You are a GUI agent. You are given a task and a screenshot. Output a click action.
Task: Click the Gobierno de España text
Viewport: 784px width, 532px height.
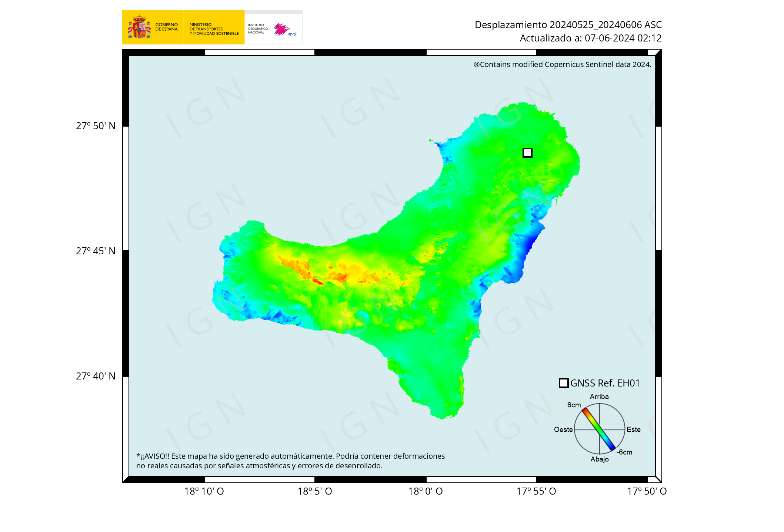point(166,27)
